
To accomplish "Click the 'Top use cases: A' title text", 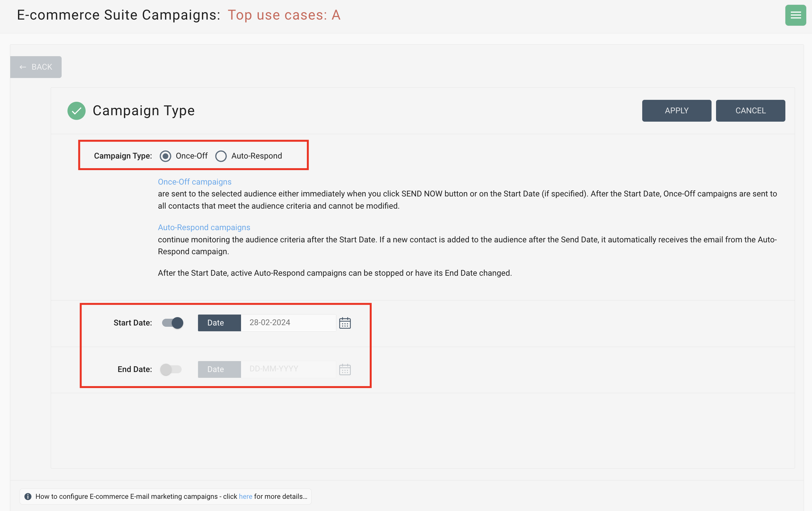I will pyautogui.click(x=284, y=15).
